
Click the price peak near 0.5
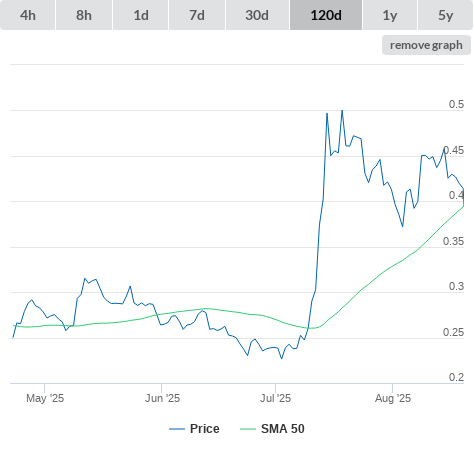[x=342, y=111]
